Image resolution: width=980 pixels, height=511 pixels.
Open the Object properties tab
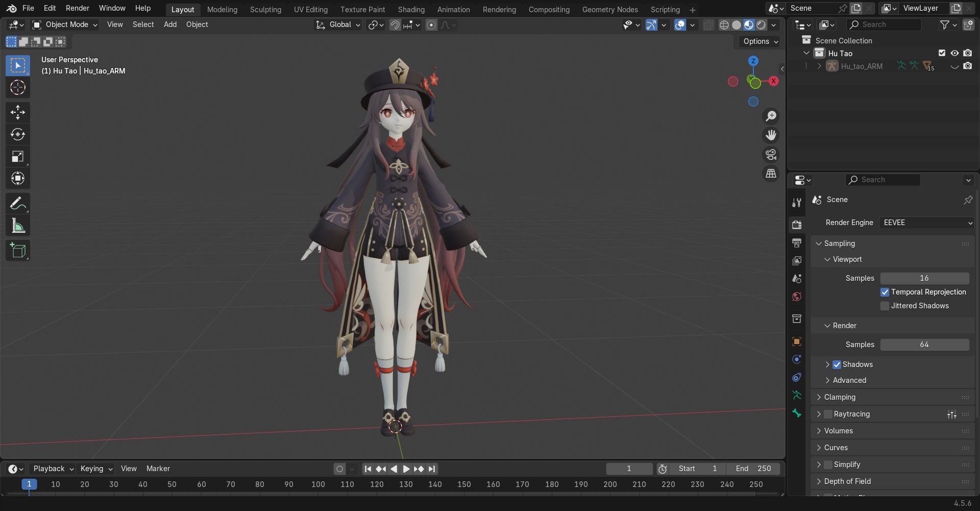[797, 342]
